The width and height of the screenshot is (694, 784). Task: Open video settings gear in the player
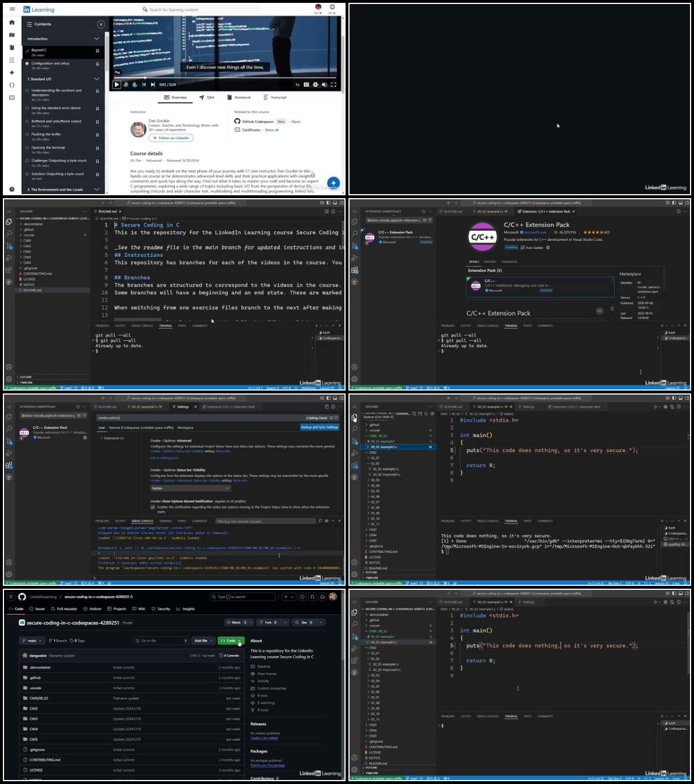[315, 85]
